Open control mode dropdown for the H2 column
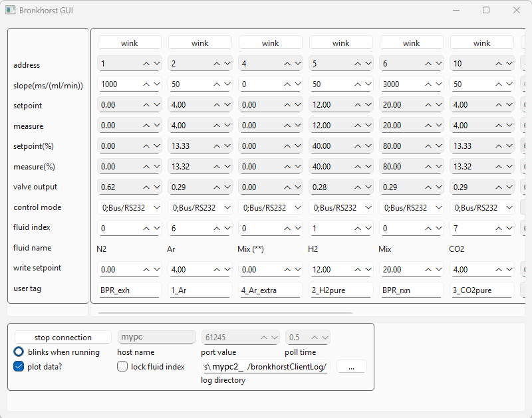 pyautogui.click(x=340, y=208)
